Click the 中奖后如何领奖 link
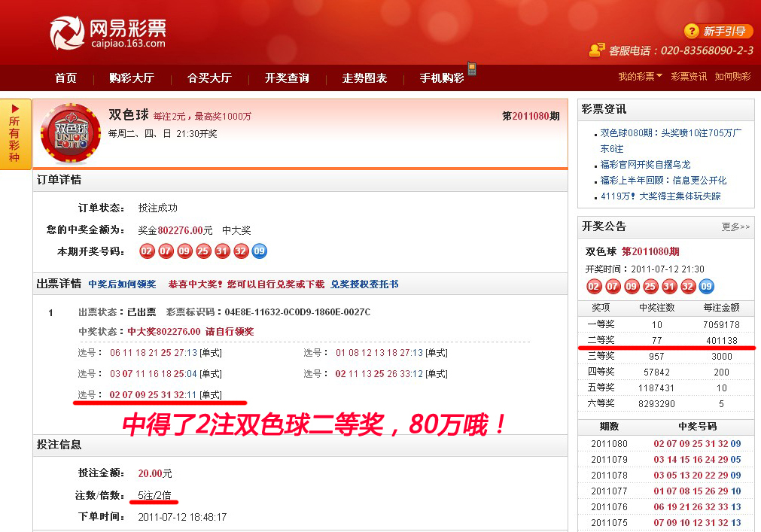 pos(122,284)
